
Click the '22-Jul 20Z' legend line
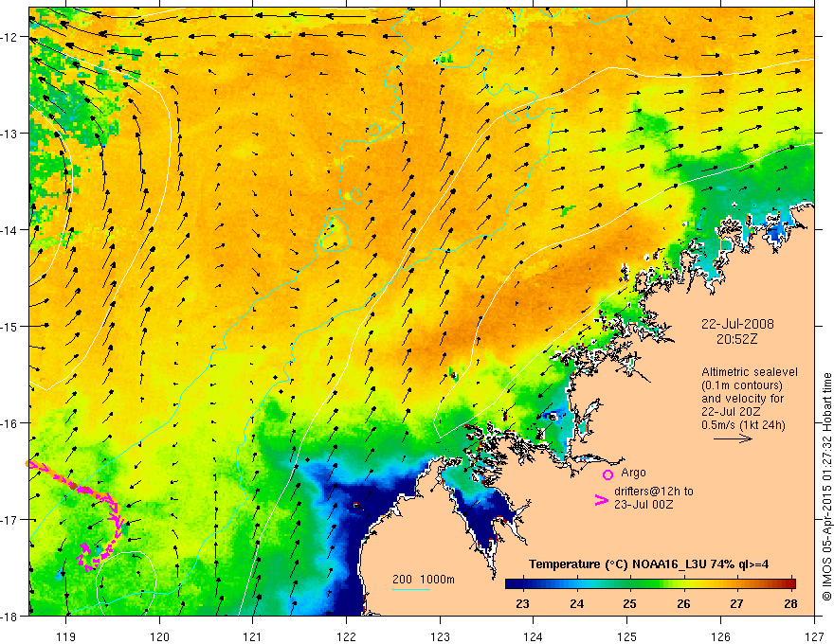tap(731, 412)
